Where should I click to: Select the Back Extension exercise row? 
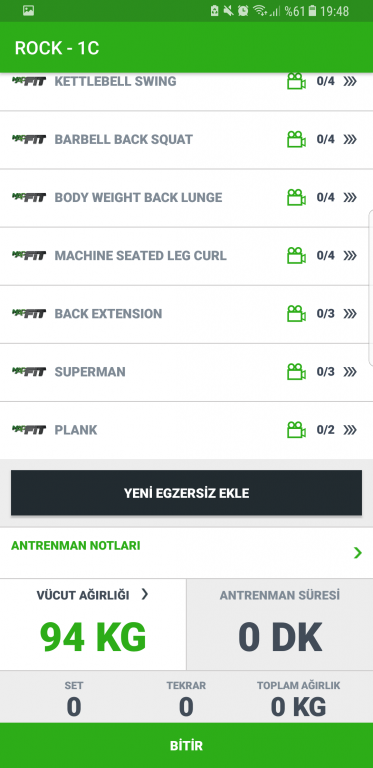pyautogui.click(x=186, y=314)
